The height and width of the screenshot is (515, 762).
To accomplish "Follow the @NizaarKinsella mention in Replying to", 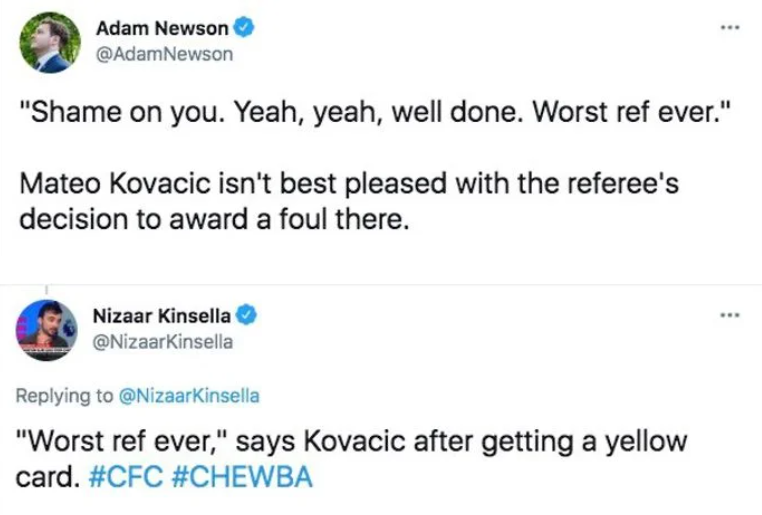I will coord(188,395).
